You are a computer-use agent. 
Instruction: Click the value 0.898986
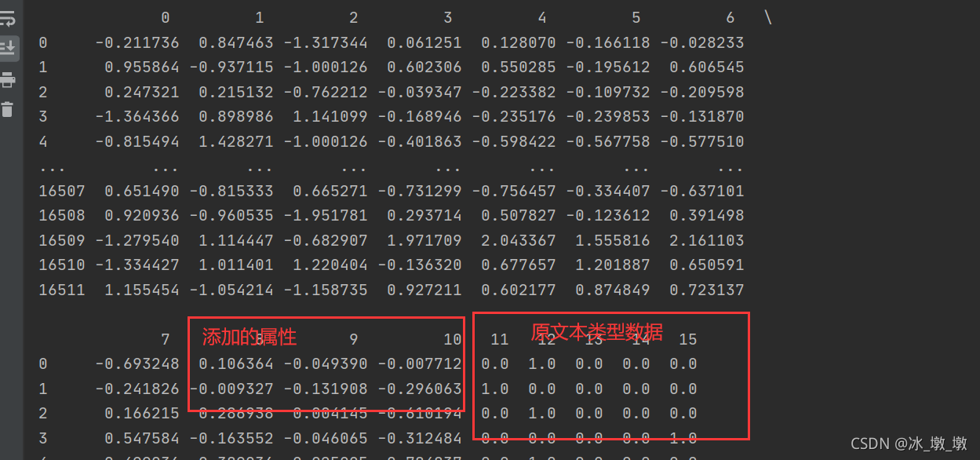coord(236,117)
